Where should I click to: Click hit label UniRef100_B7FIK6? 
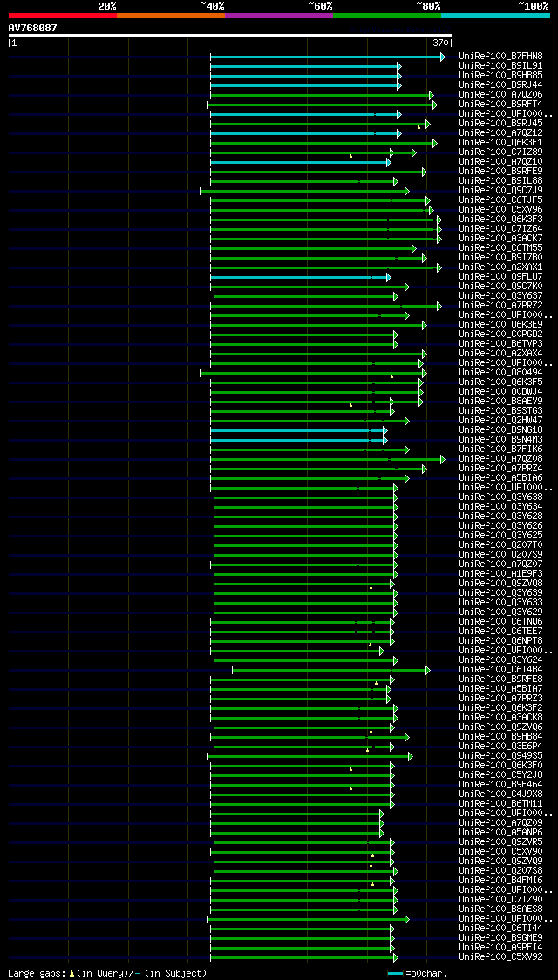(x=500, y=449)
